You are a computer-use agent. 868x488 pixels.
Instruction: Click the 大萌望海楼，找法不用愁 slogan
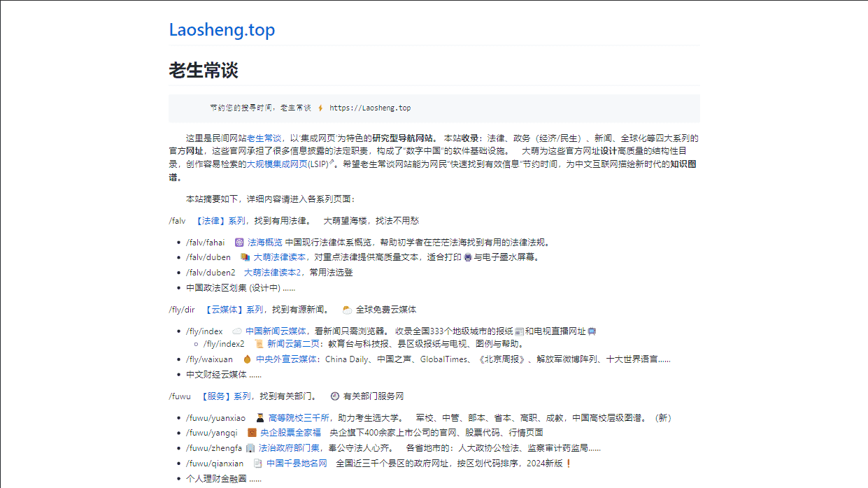371,221
